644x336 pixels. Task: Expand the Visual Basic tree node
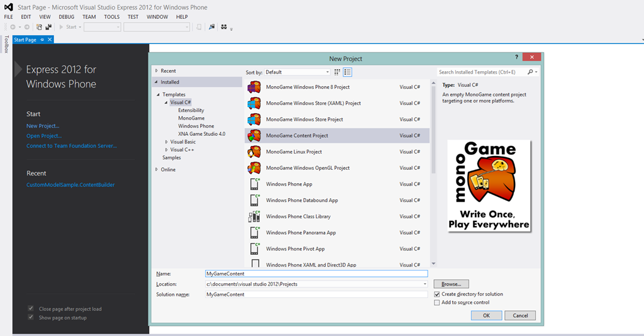(x=166, y=142)
